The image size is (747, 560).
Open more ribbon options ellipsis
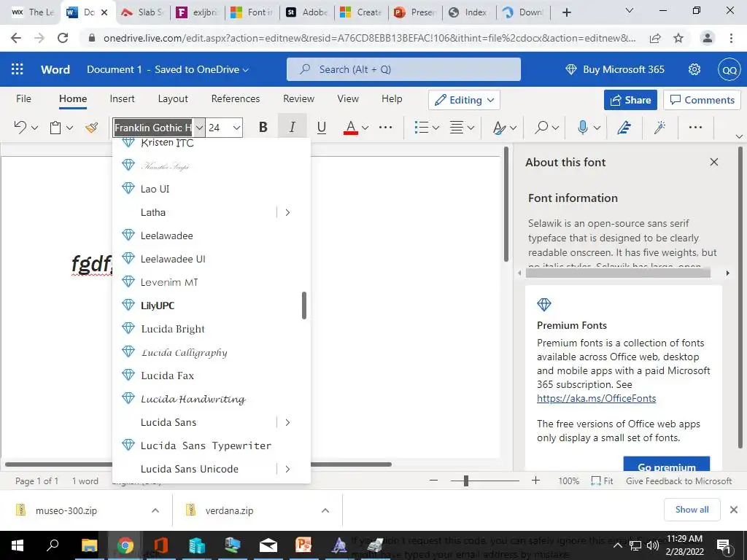[695, 127]
